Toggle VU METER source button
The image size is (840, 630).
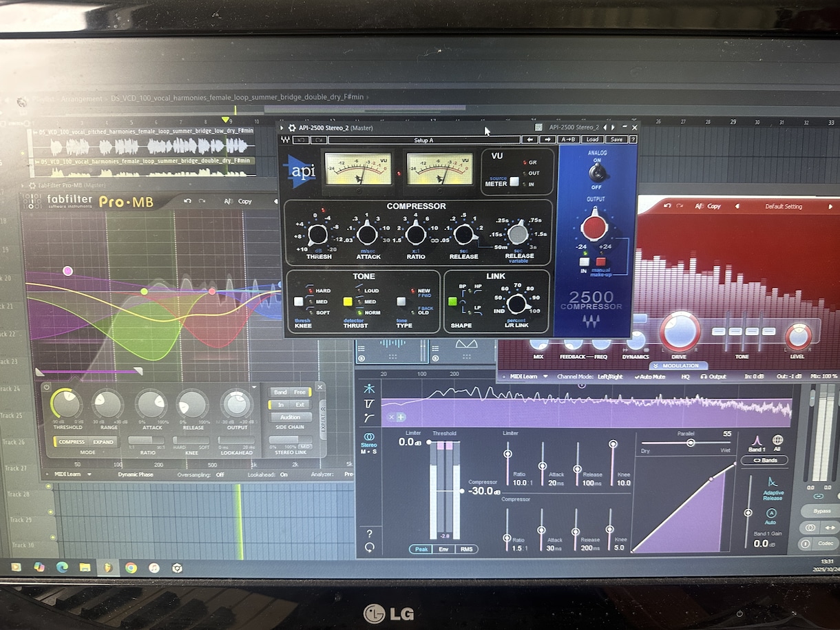coord(514,182)
